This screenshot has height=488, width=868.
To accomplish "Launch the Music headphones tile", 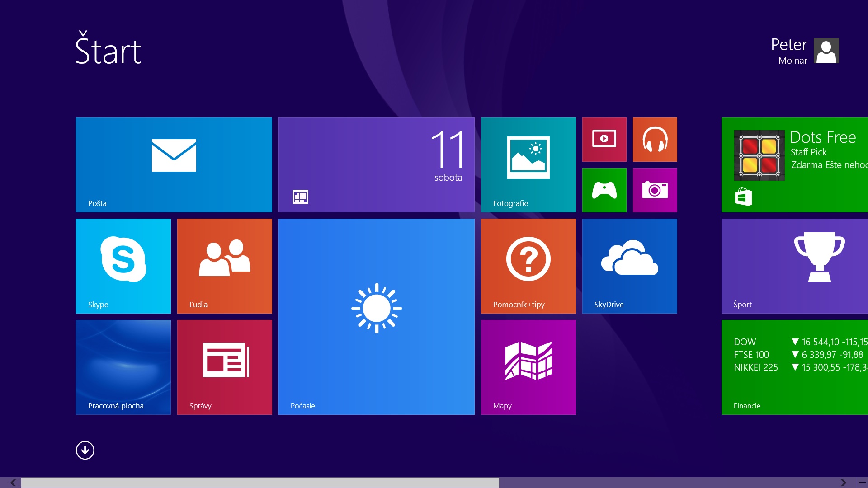I will [655, 140].
